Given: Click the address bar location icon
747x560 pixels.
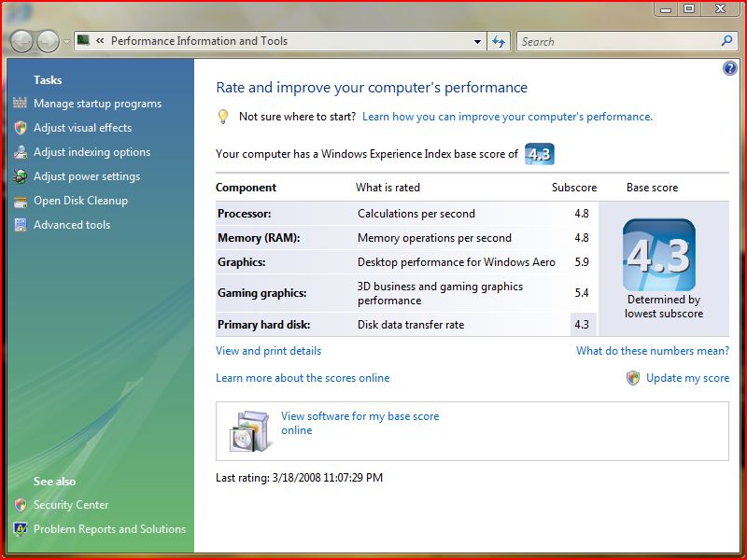Looking at the screenshot, I should click(x=83, y=40).
